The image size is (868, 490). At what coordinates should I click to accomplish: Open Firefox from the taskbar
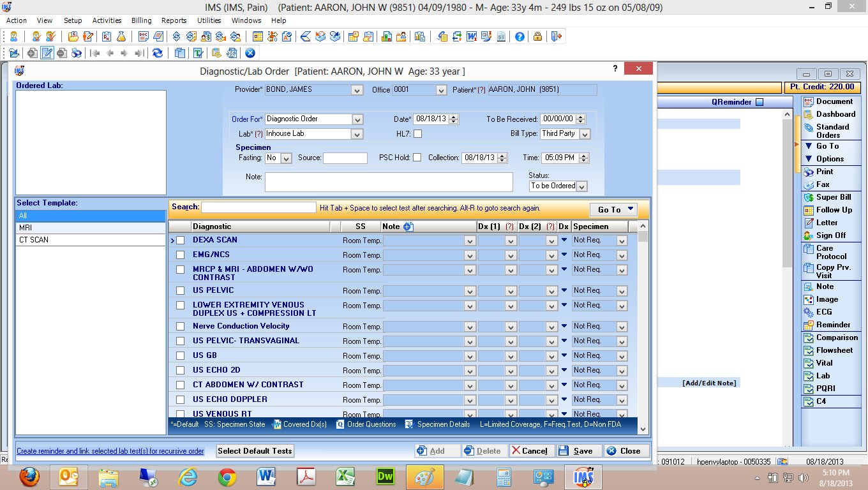[28, 477]
